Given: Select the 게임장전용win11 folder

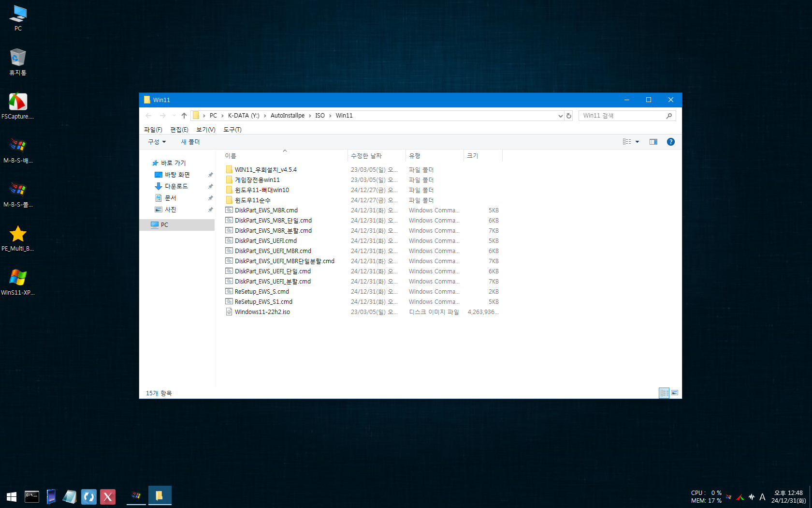Looking at the screenshot, I should tap(257, 180).
